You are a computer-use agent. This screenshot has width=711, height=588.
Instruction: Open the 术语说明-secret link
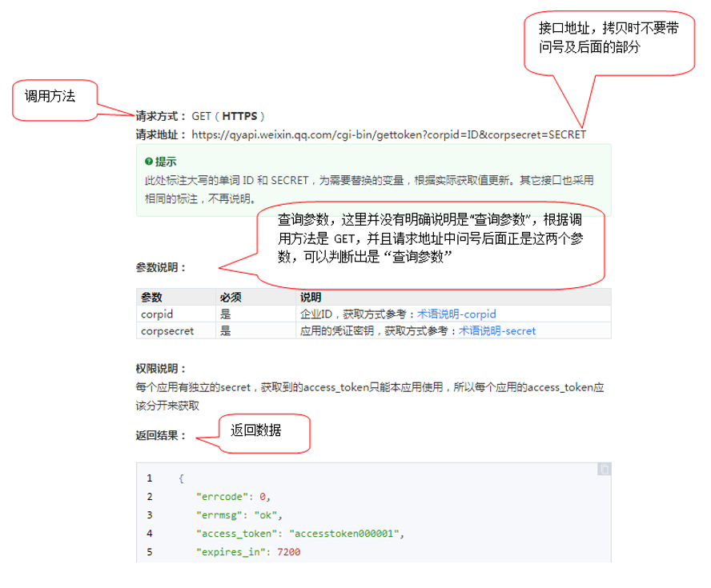496,330
